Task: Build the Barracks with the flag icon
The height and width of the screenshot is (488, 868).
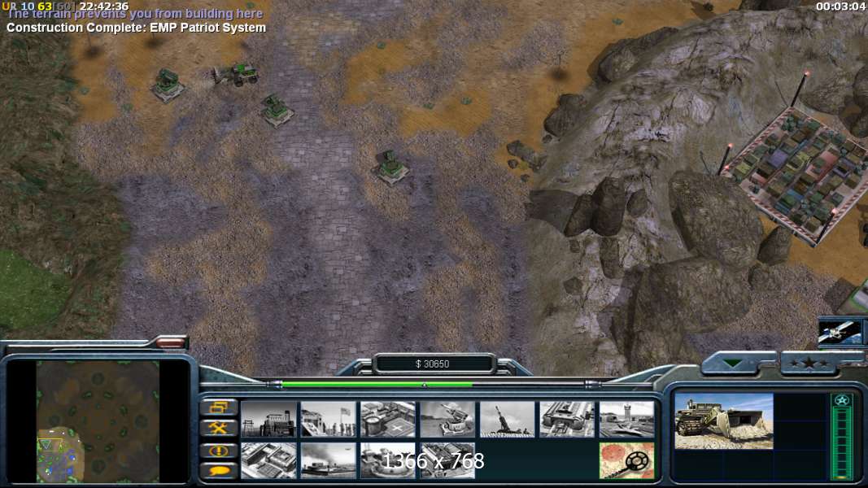Action: 329,420
